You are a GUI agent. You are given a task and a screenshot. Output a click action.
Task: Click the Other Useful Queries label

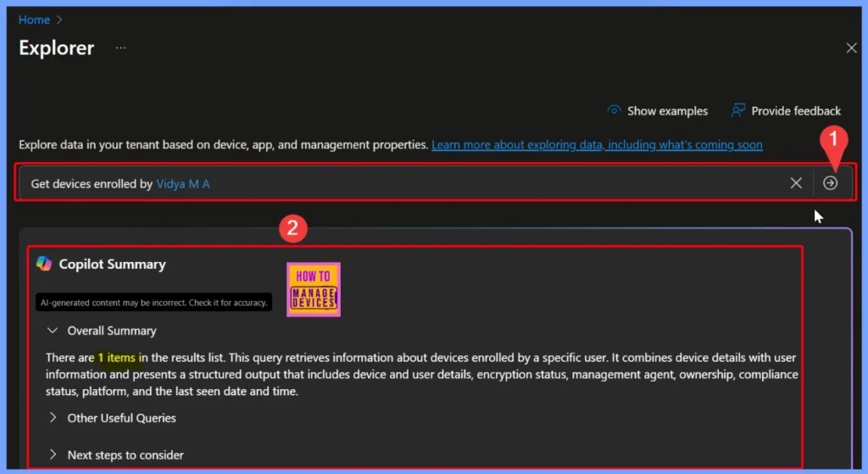pyautogui.click(x=122, y=418)
